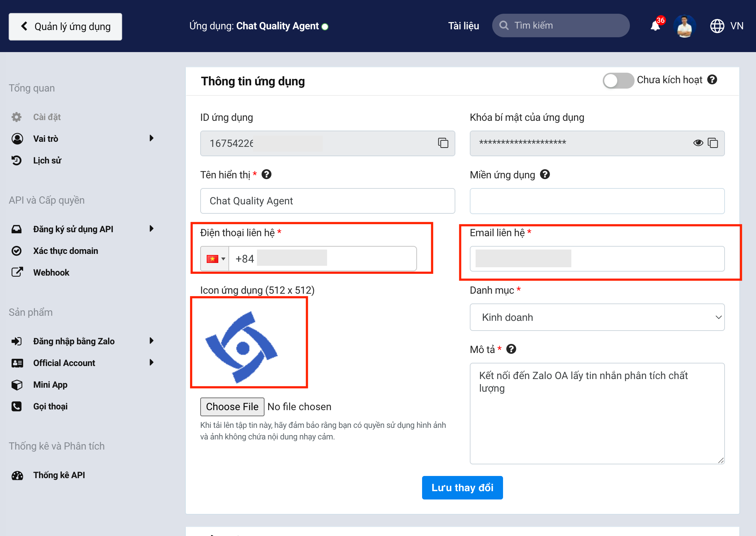Open the Danh mục category dropdown
Screen dimensions: 756x536
pos(597,317)
